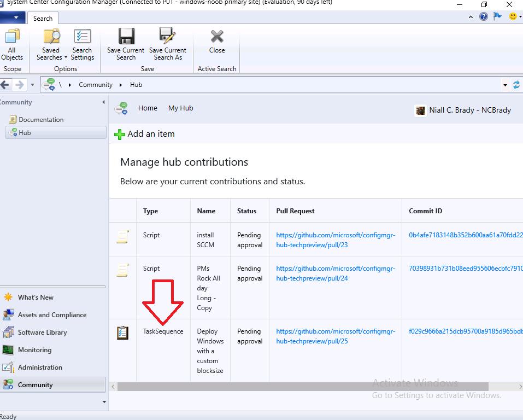Open pull request 25 link

(x=336, y=336)
